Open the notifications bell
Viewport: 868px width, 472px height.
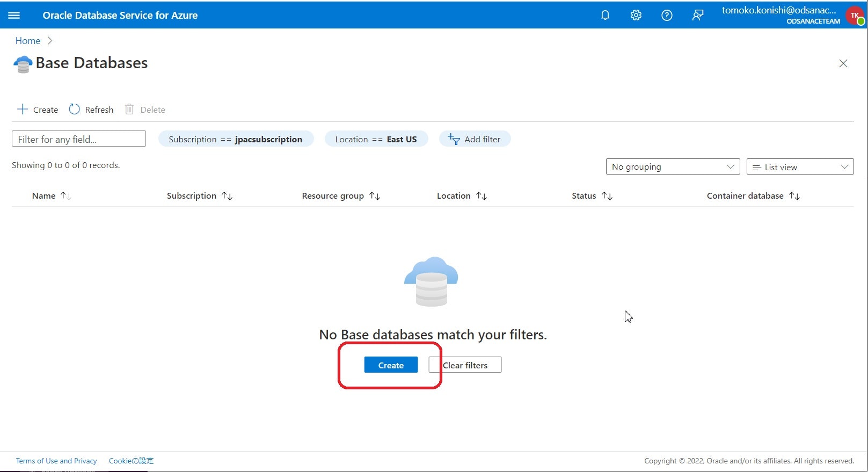pyautogui.click(x=605, y=15)
